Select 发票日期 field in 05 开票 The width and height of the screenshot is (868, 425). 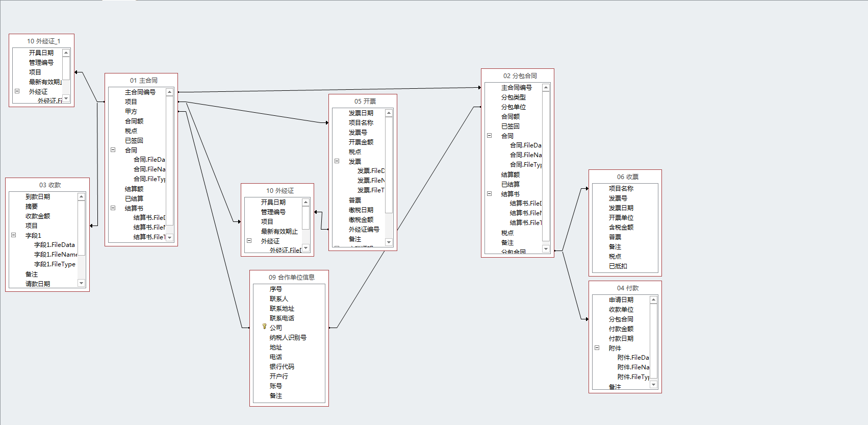(x=361, y=113)
